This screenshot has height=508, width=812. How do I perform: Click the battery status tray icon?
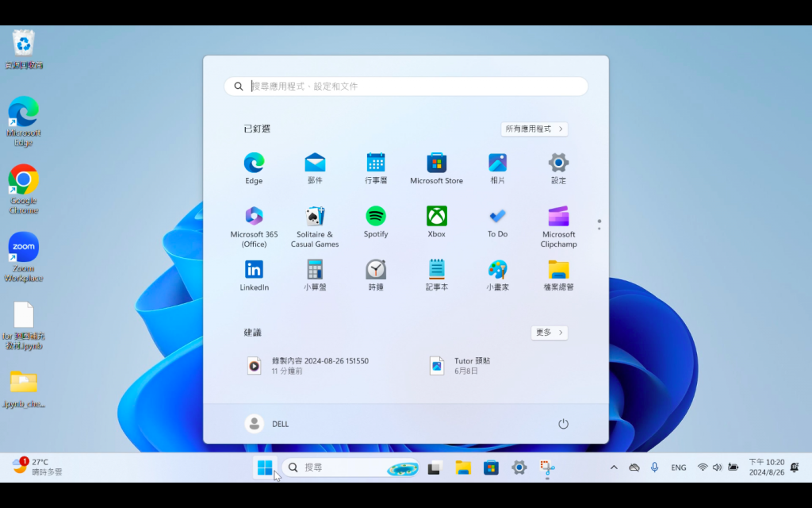733,468
